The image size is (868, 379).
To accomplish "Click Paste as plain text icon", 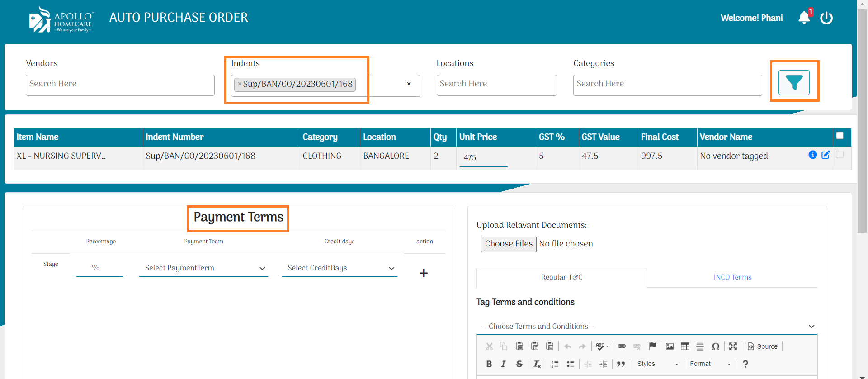I will click(535, 346).
